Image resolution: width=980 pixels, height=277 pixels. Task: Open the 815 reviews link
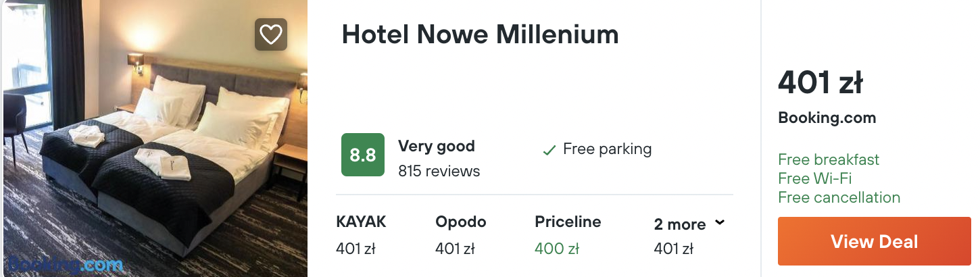tap(439, 171)
